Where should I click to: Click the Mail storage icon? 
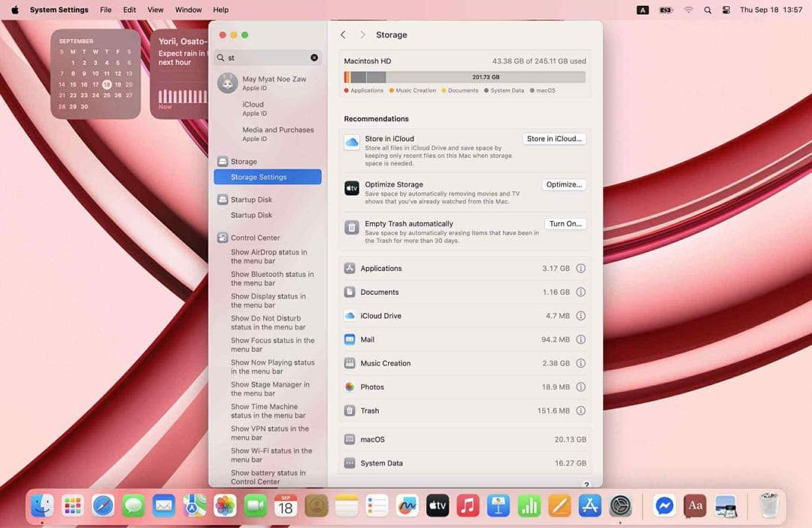350,339
